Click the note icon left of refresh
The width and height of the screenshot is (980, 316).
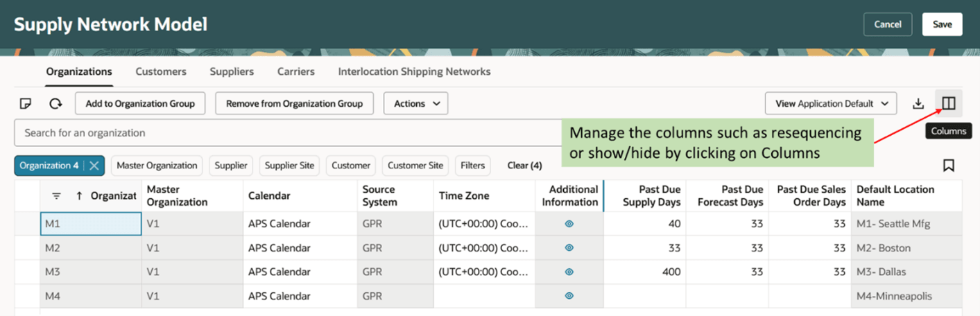26,104
